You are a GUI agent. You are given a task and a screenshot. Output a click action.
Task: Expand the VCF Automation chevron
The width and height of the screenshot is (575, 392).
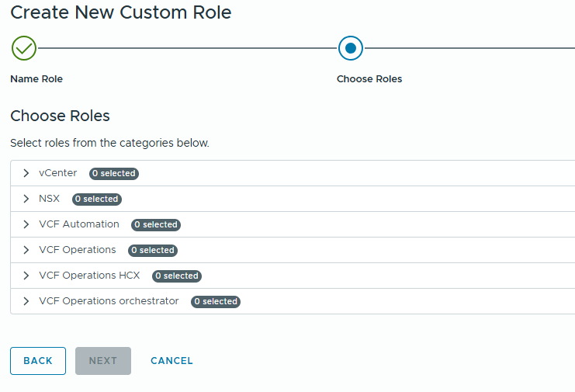tap(26, 224)
